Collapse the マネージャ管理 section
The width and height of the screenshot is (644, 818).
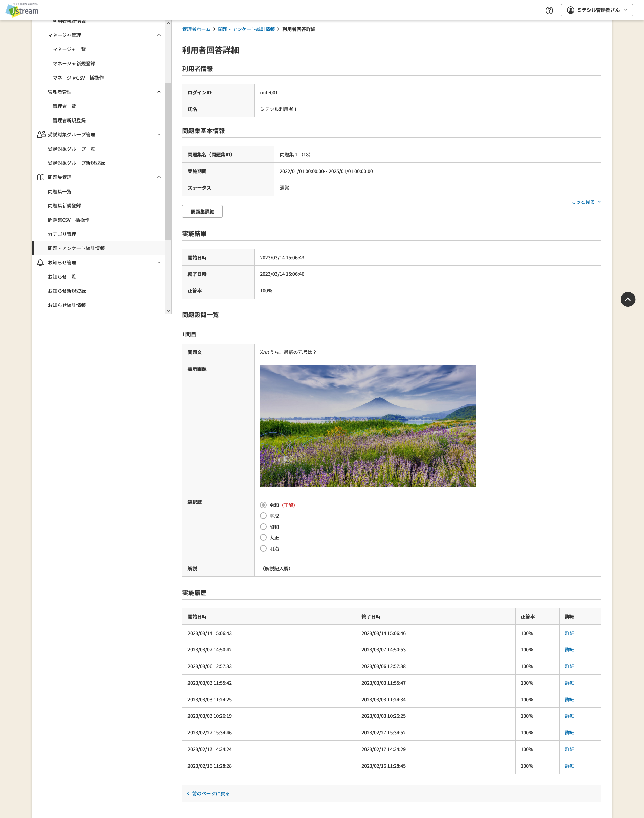pos(159,35)
